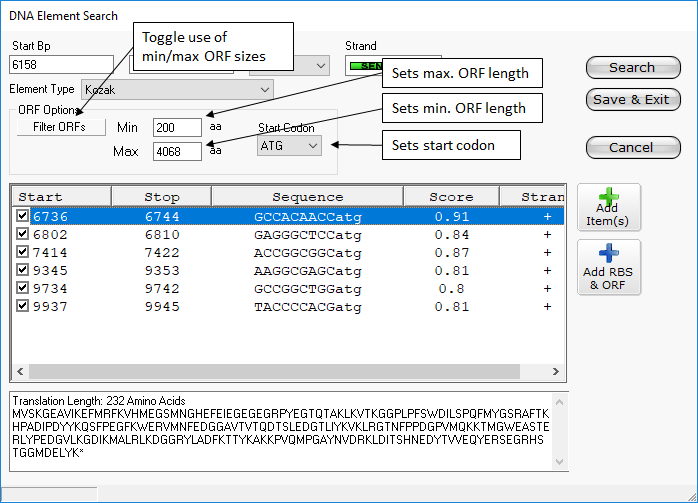Click the Min ORF length field

(x=177, y=128)
